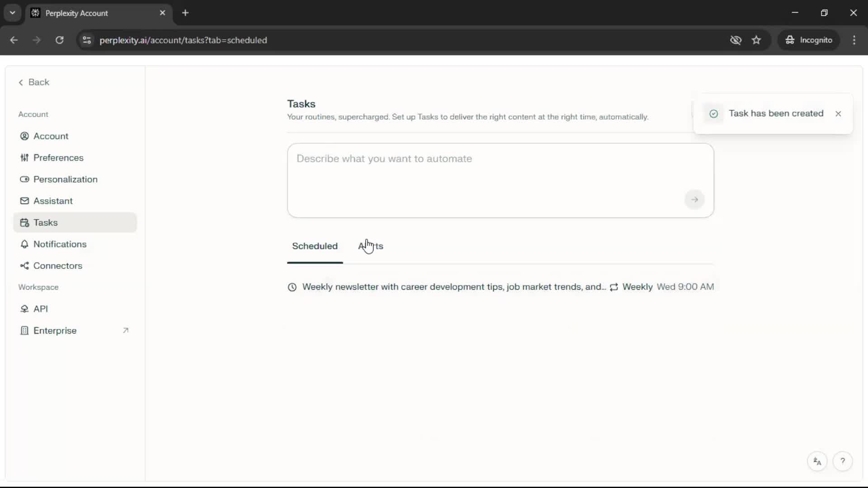Dismiss the Task has been created toast
The height and width of the screenshot is (488, 868).
click(x=838, y=113)
